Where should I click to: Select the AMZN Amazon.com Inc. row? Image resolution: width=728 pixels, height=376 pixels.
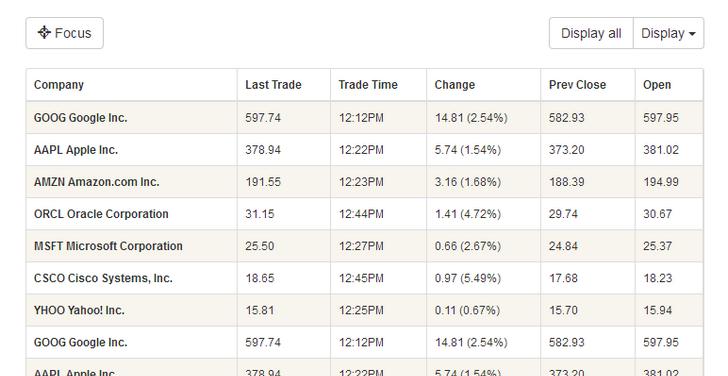(x=365, y=182)
